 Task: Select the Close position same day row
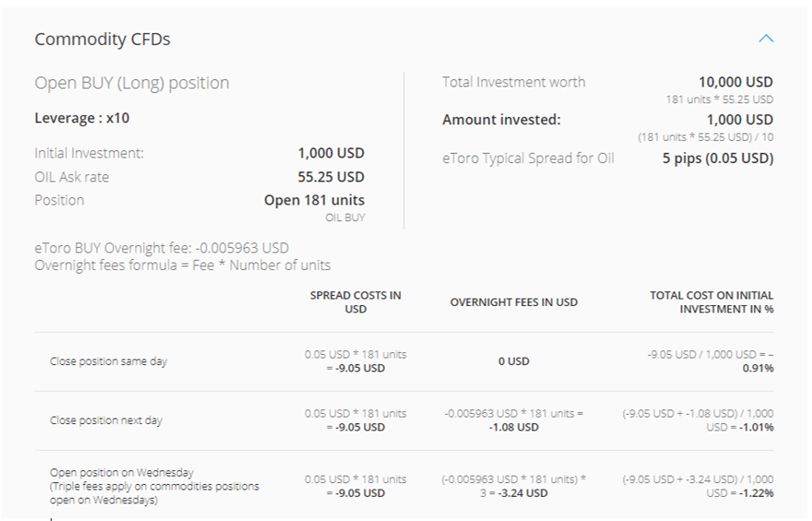(x=405, y=361)
